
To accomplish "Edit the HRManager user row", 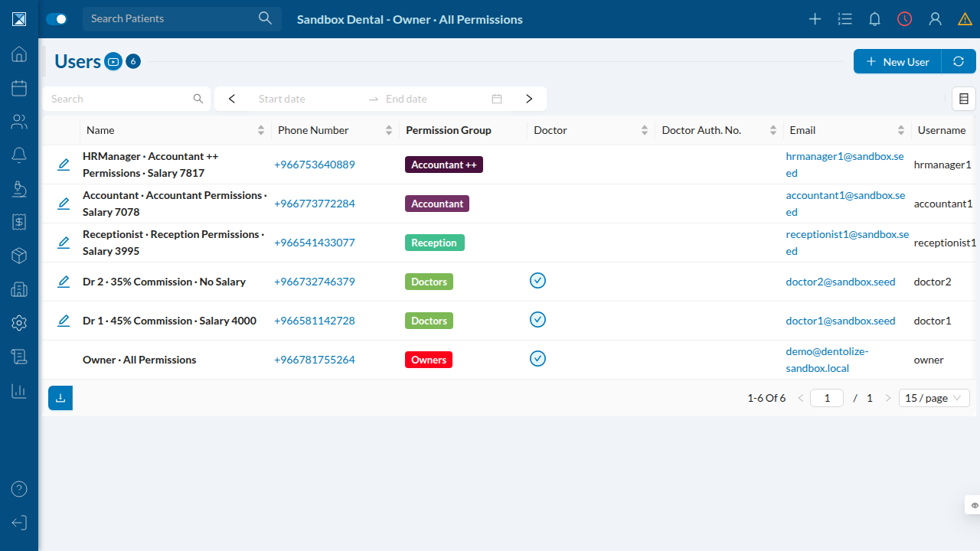I will pos(64,165).
